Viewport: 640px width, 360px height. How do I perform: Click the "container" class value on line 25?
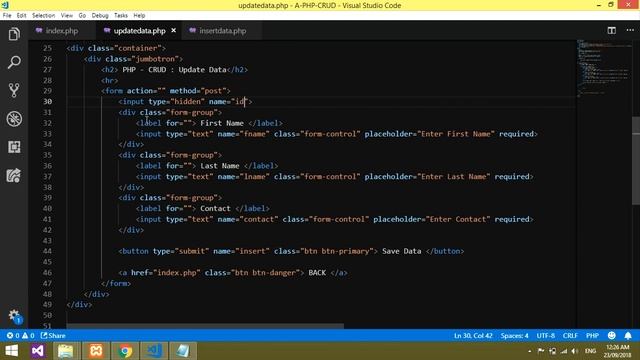click(138, 48)
